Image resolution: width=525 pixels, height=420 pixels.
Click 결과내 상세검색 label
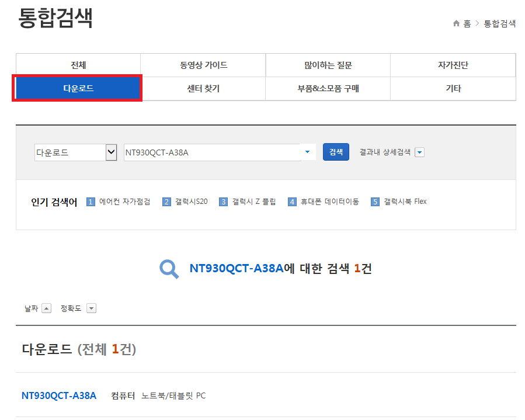385,152
